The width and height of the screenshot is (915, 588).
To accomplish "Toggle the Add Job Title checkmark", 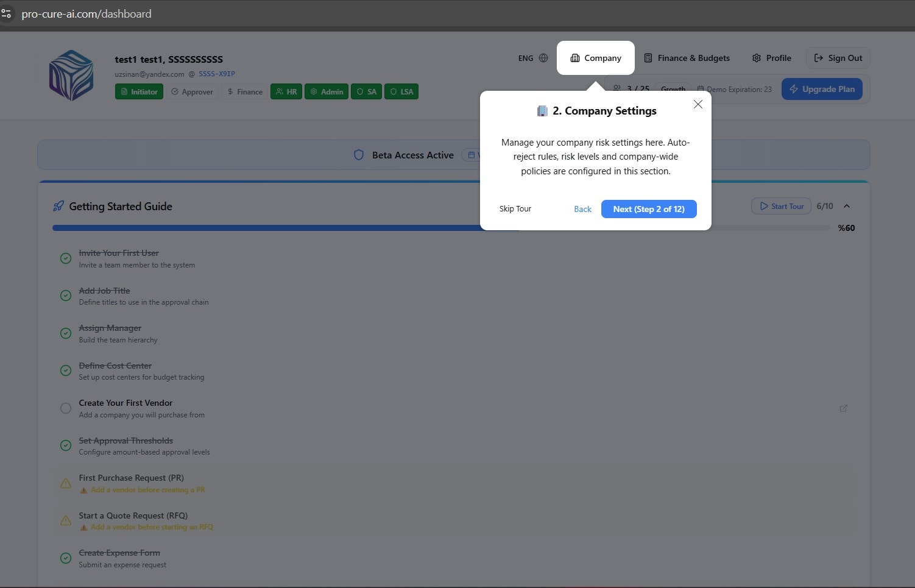I will pos(66,296).
